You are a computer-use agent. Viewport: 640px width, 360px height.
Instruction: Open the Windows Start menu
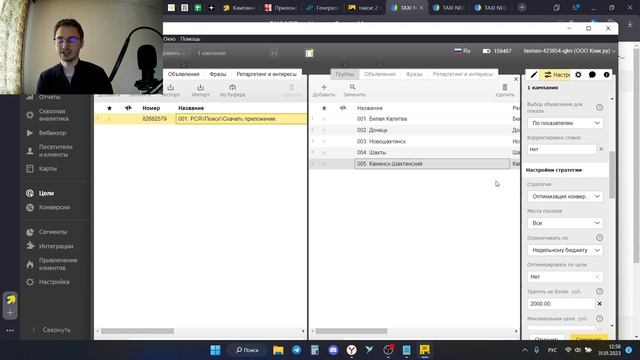[215, 350]
